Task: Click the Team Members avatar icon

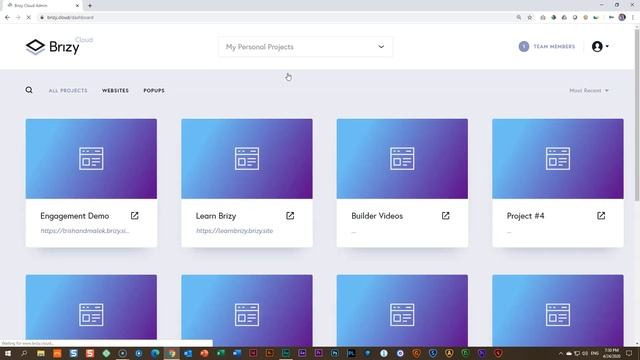Action: coord(524,47)
